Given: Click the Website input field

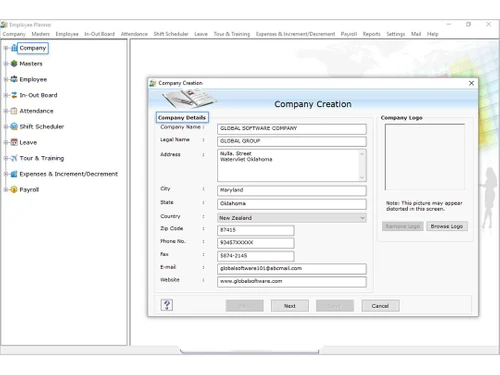Looking at the screenshot, I should (292, 282).
